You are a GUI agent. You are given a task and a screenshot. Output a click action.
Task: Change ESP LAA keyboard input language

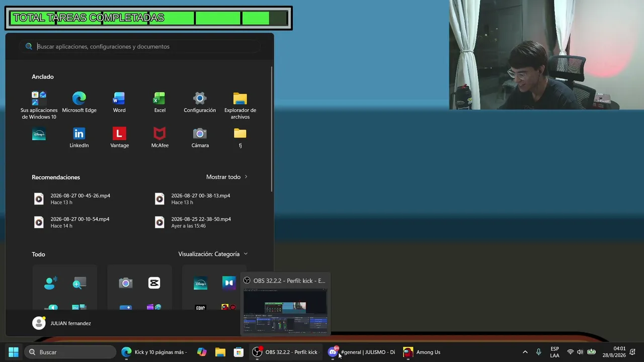pos(554,352)
